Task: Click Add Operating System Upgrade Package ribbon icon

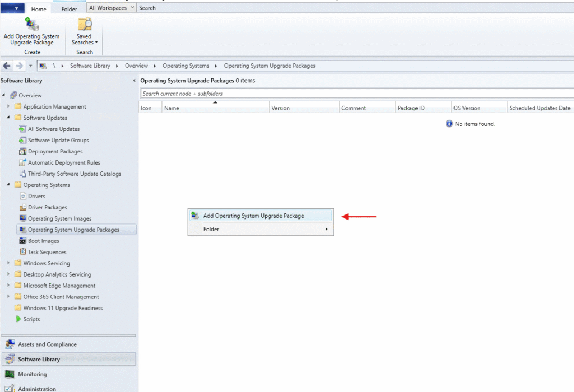Action: (32, 25)
